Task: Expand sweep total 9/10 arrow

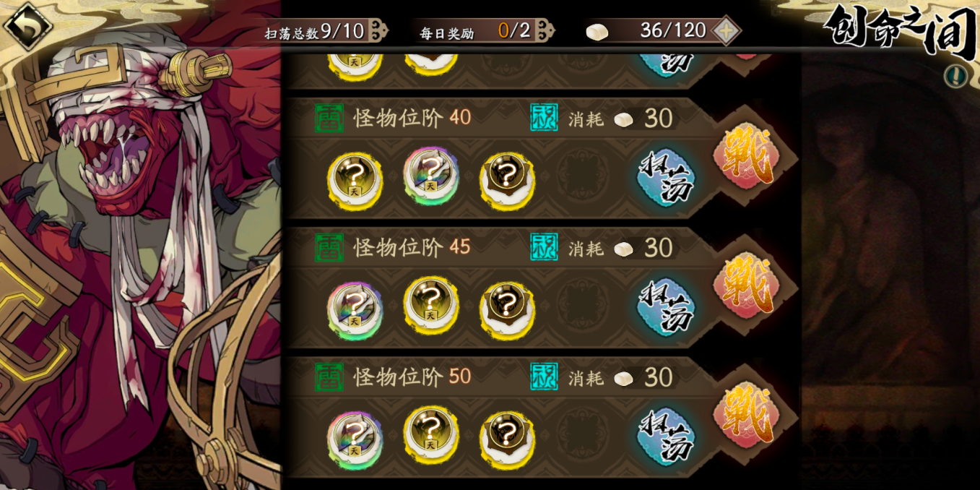Action: point(378,30)
